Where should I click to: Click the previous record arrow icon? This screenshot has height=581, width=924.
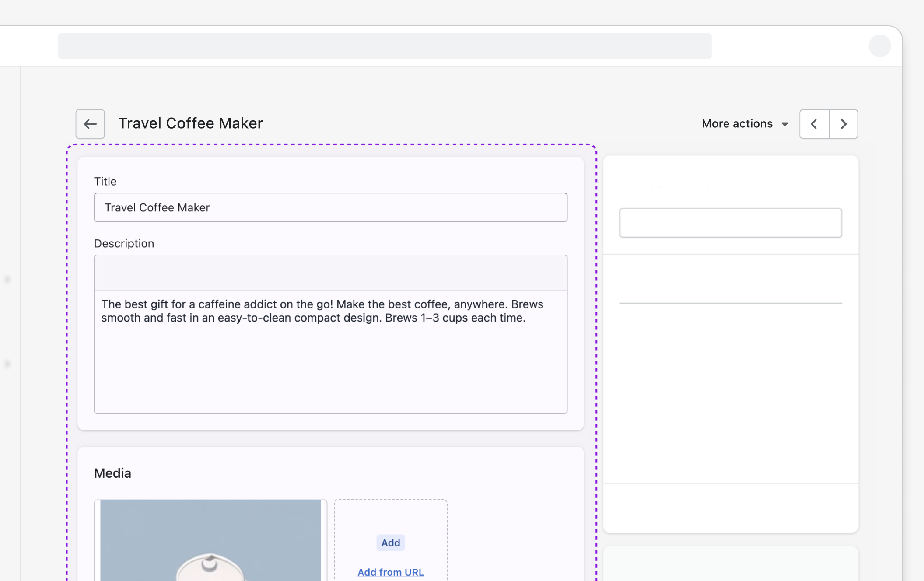(814, 124)
